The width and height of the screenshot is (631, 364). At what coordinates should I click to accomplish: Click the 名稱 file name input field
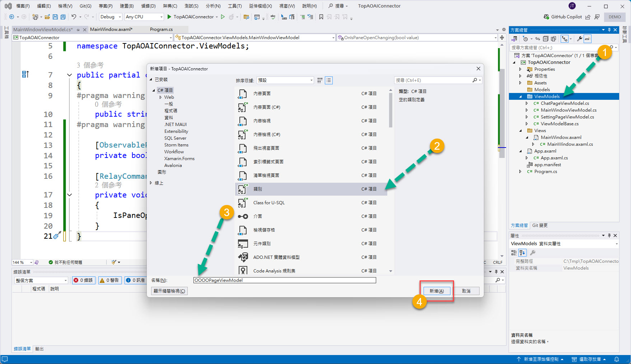[285, 280]
